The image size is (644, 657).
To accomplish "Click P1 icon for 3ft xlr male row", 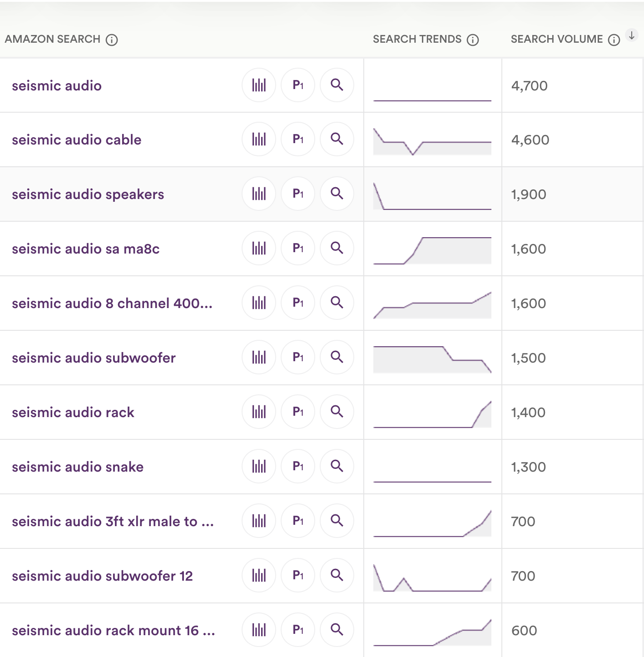I will click(298, 521).
